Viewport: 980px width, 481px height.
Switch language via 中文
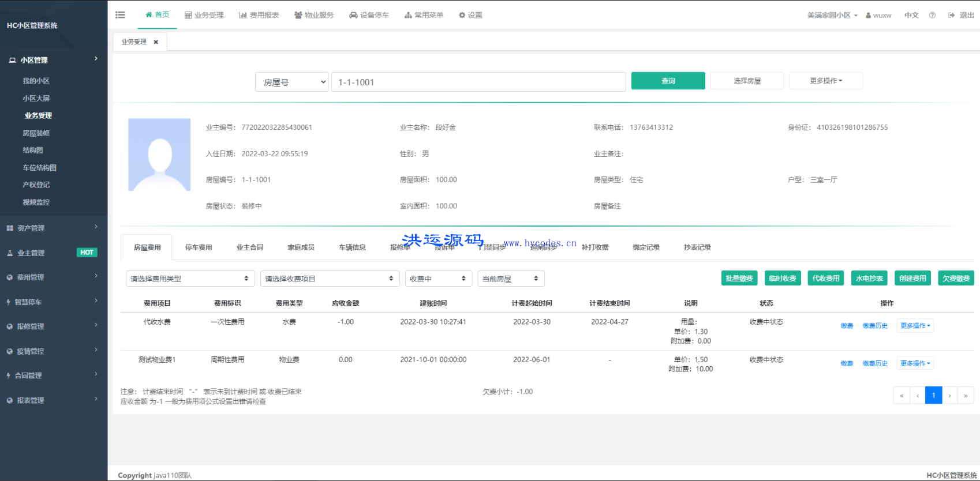[911, 15]
